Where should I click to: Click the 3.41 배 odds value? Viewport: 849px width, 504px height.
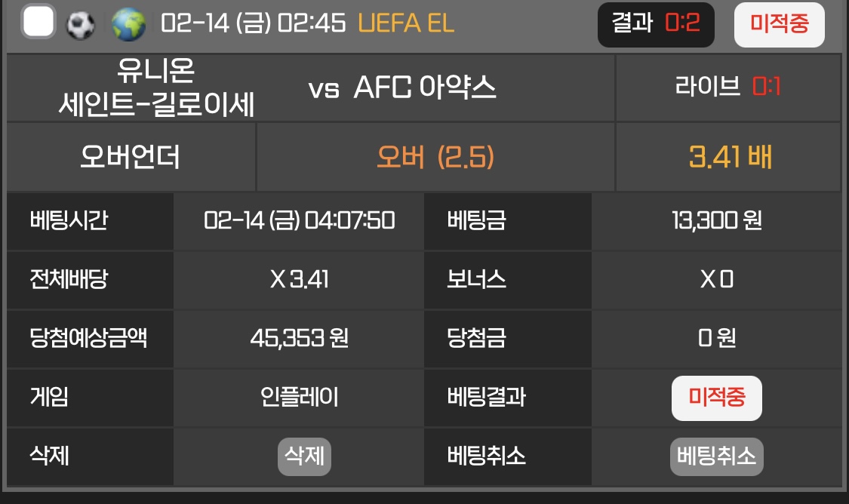click(x=729, y=157)
